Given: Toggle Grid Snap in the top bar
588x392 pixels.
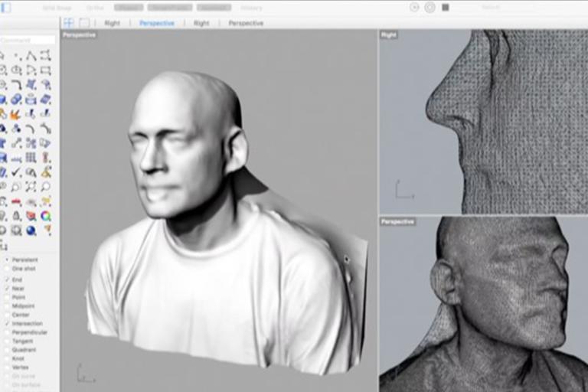Looking at the screenshot, I should coord(57,8).
